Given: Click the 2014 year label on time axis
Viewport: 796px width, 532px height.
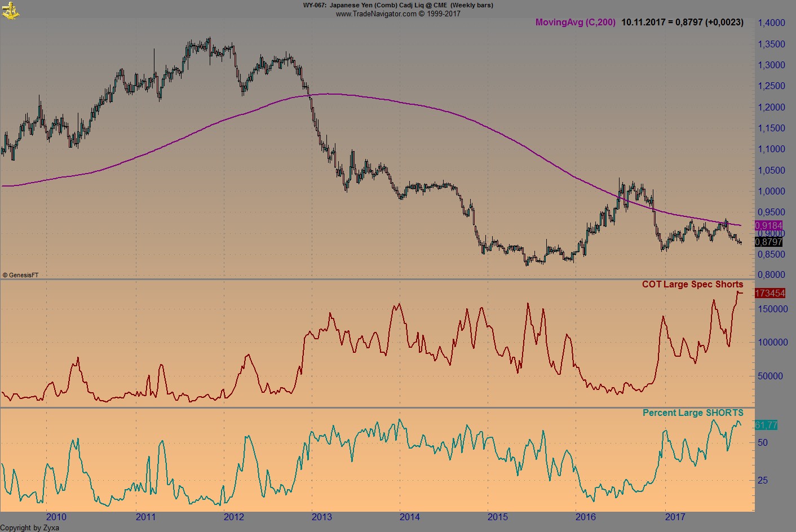Looking at the screenshot, I should [x=410, y=516].
